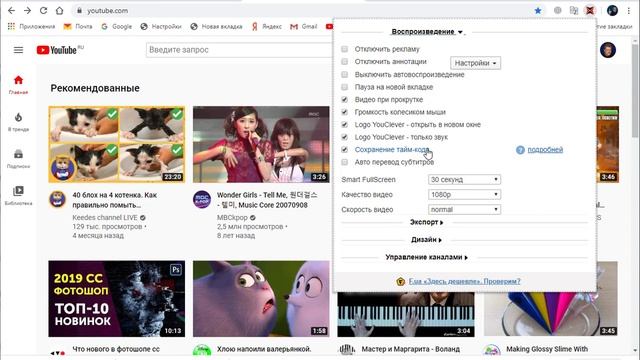Open the kittens video thumbnail 23:20
The width and height of the screenshot is (640, 360).
tap(117, 144)
